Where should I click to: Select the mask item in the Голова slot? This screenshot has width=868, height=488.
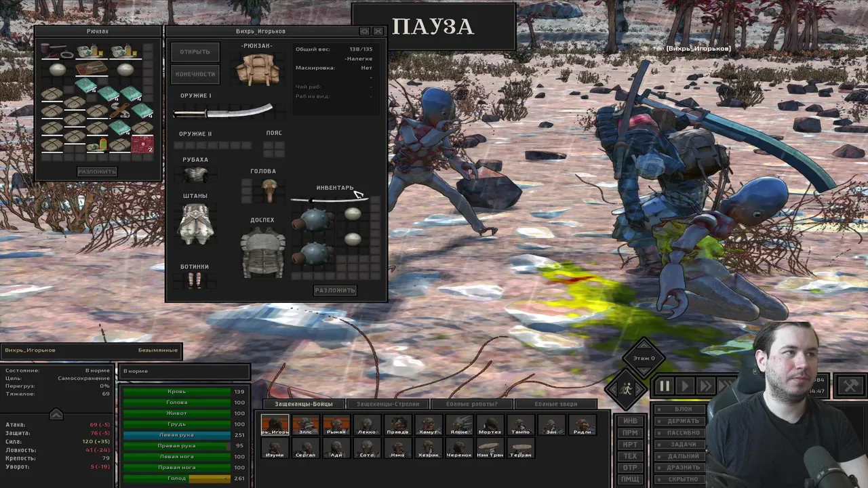[269, 190]
